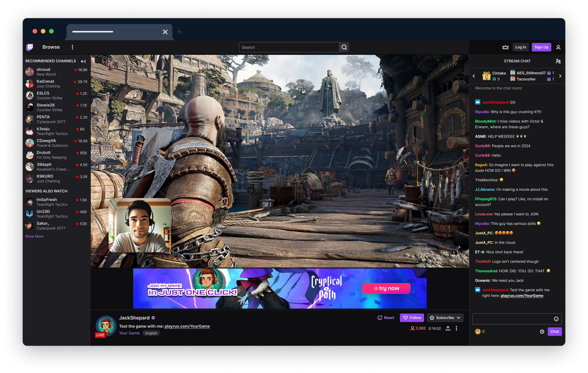Click the TheWolf username in chat
The height and width of the screenshot is (373, 588).
(x=483, y=262)
